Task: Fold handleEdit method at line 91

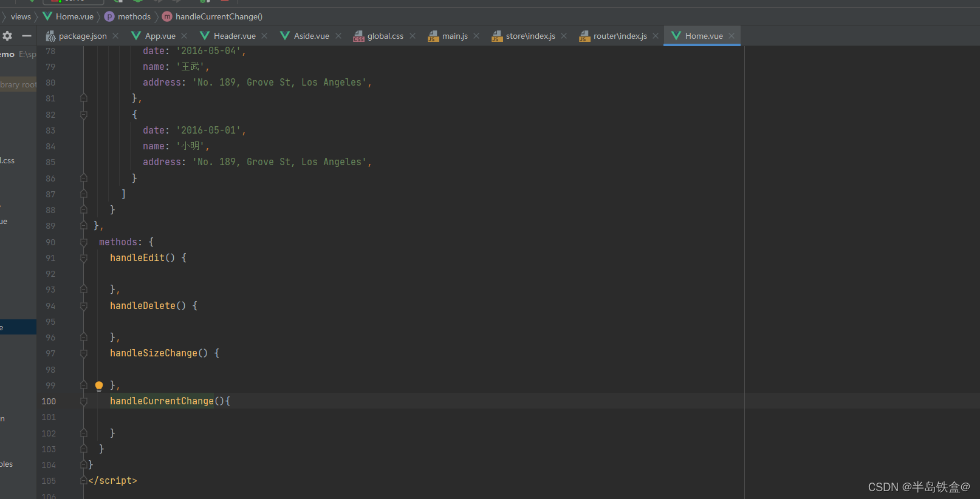Action: (x=84, y=258)
